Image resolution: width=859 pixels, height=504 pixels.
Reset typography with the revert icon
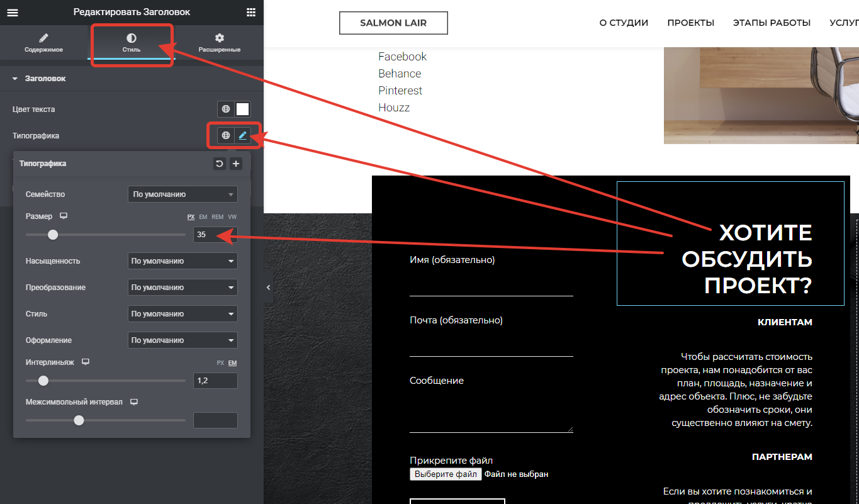219,164
